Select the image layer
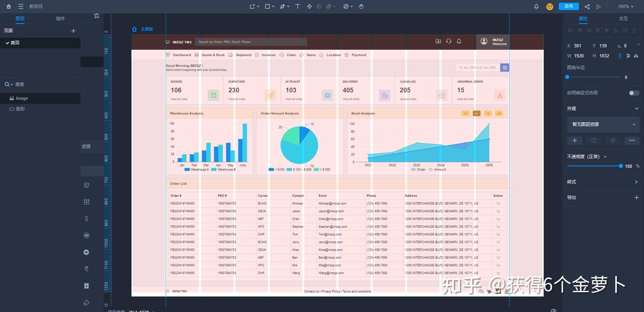644x312 pixels. [x=40, y=98]
